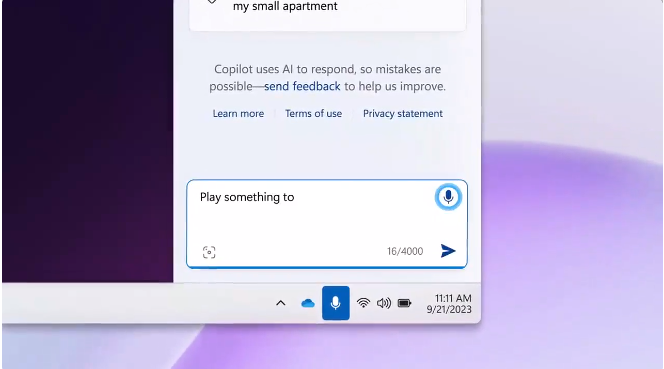
Task: Open the screenshot capture icon in input box
Action: [209, 252]
